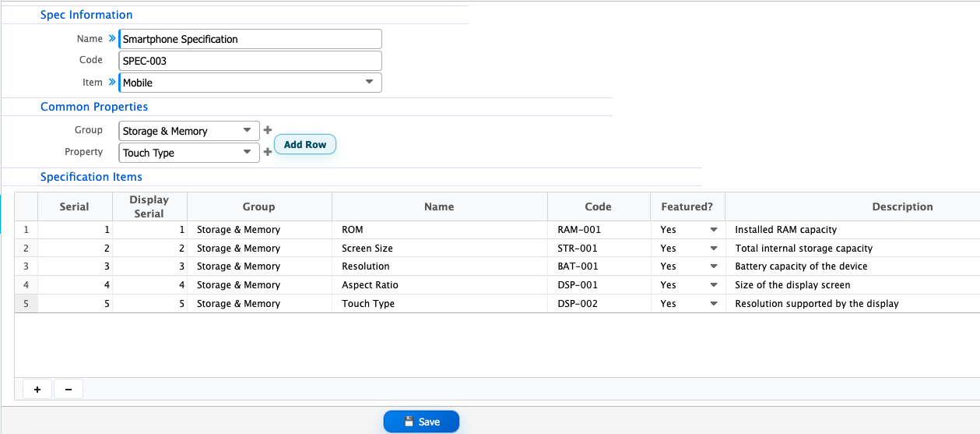Click the double-arrow icon beside Name field
980x434 pixels.
pos(111,38)
